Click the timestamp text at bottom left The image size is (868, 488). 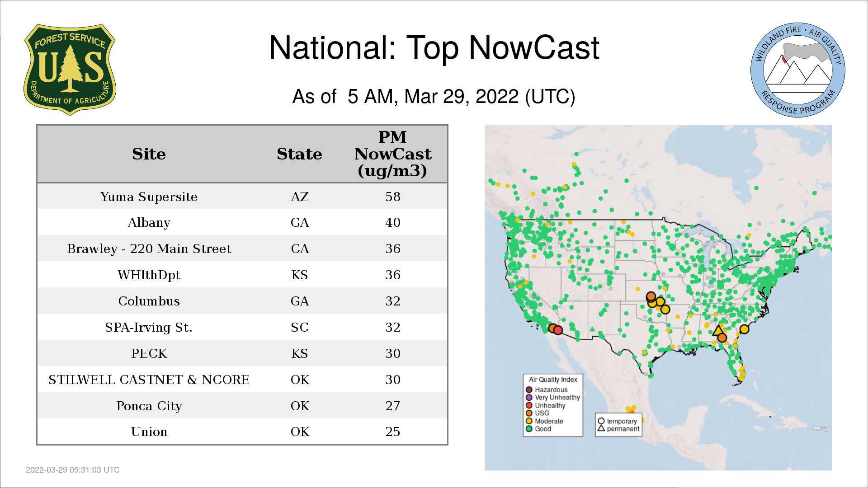(x=73, y=470)
